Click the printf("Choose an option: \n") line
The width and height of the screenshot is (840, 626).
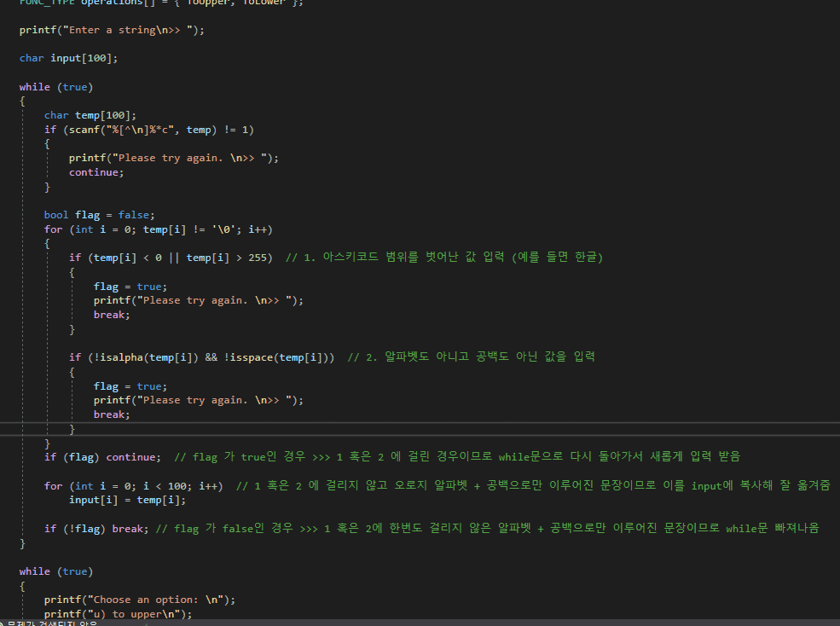point(139,600)
